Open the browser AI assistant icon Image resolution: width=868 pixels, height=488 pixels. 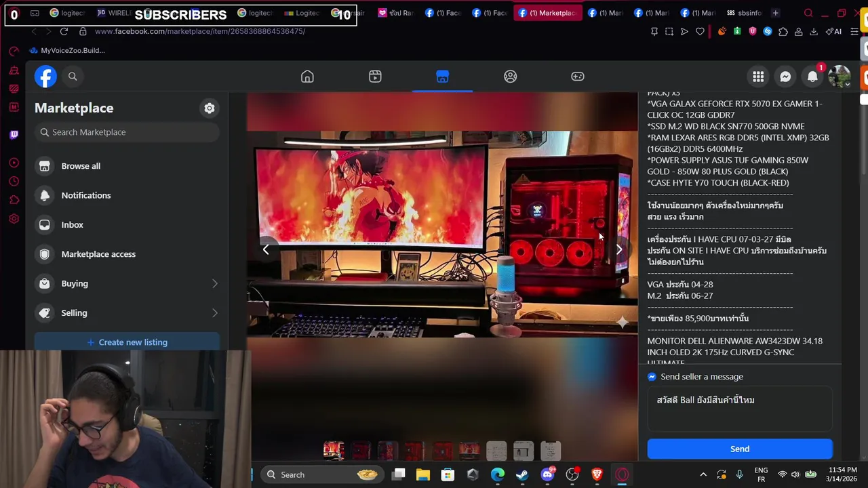coord(834,31)
